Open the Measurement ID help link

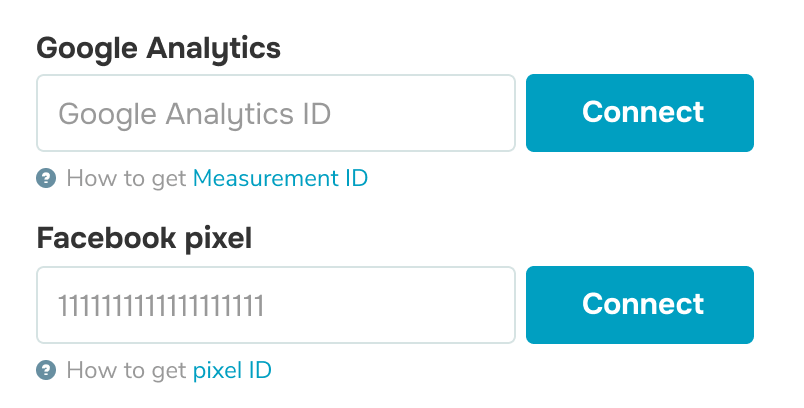pyautogui.click(x=280, y=178)
